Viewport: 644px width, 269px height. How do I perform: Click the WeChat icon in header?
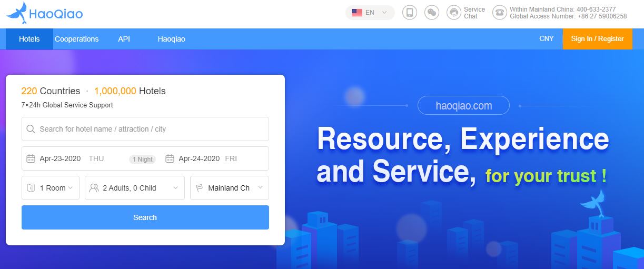[432, 13]
